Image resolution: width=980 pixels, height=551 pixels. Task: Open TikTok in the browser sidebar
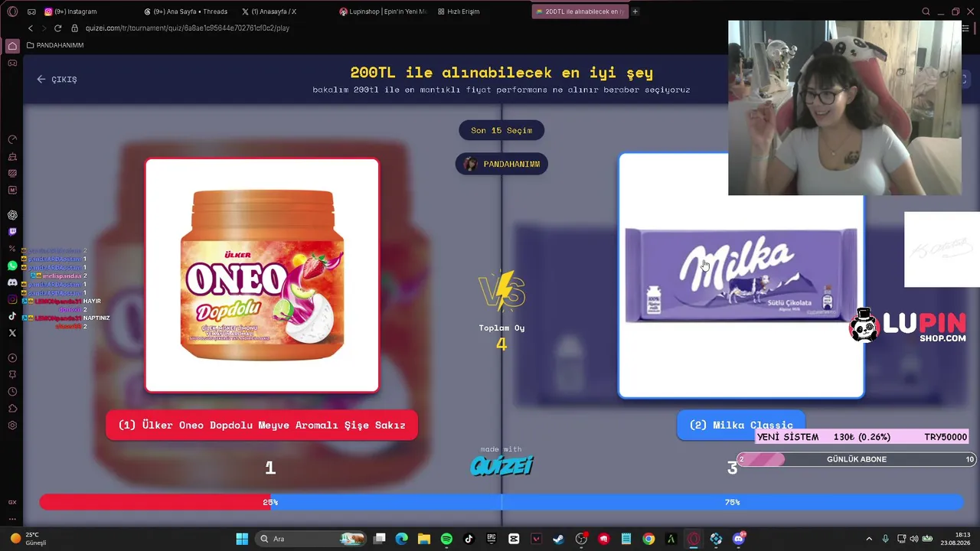point(12,316)
